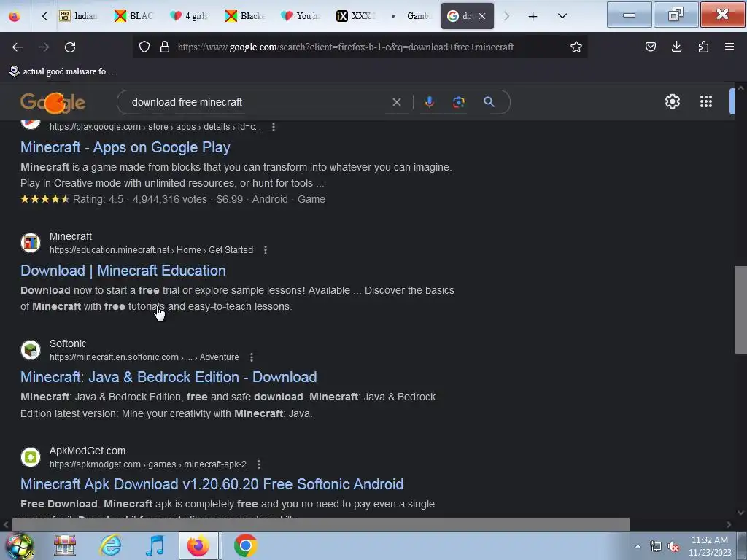Clear the search query with the X

pyautogui.click(x=396, y=102)
